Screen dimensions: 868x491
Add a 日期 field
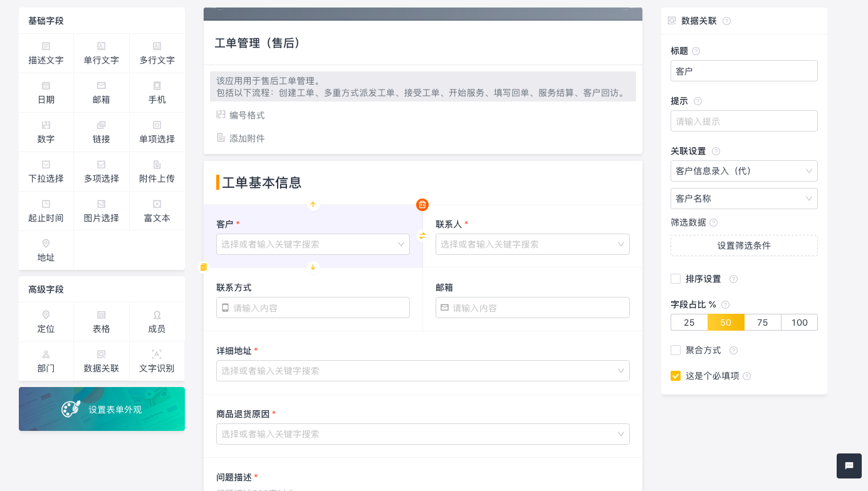(46, 93)
